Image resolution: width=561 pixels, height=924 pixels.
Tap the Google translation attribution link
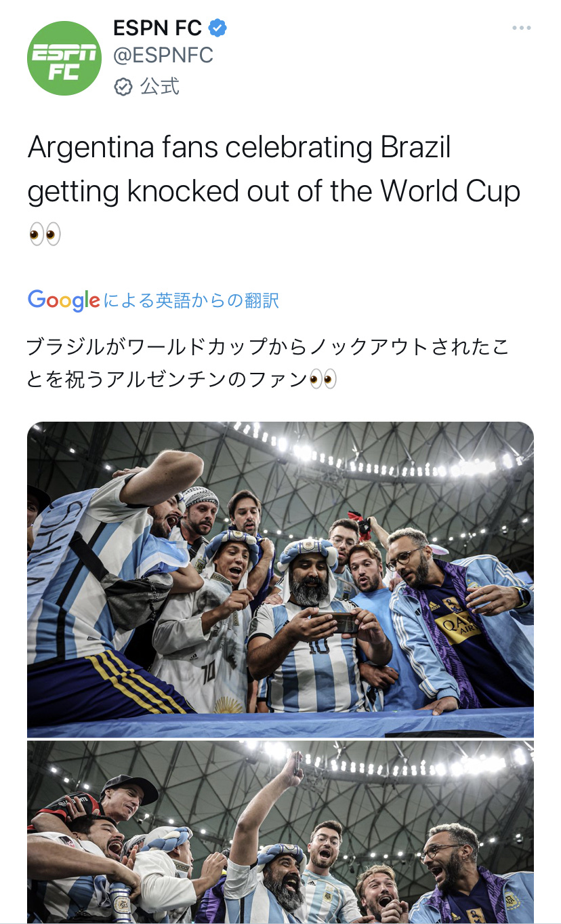click(154, 300)
